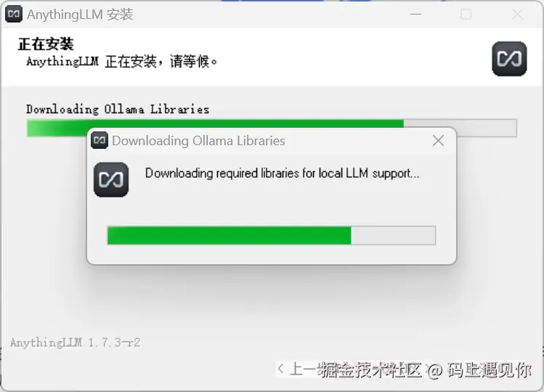Image resolution: width=544 pixels, height=392 pixels.
Task: Select the 正在安装 heading
Action: [46, 44]
